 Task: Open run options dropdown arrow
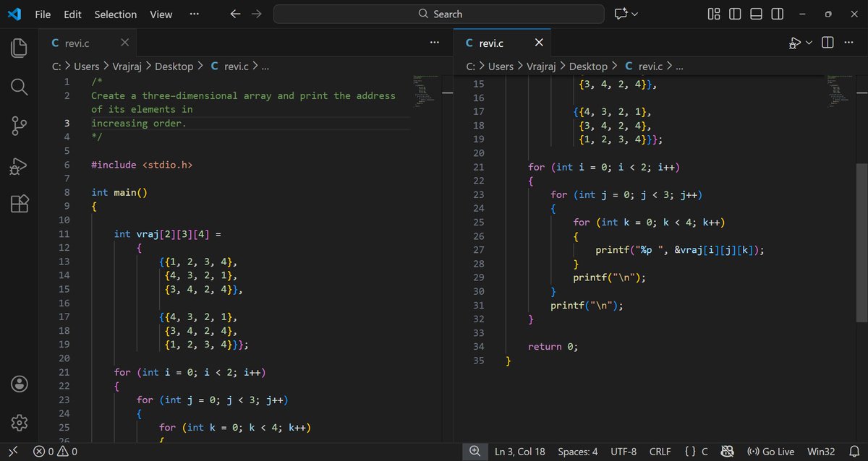point(809,43)
